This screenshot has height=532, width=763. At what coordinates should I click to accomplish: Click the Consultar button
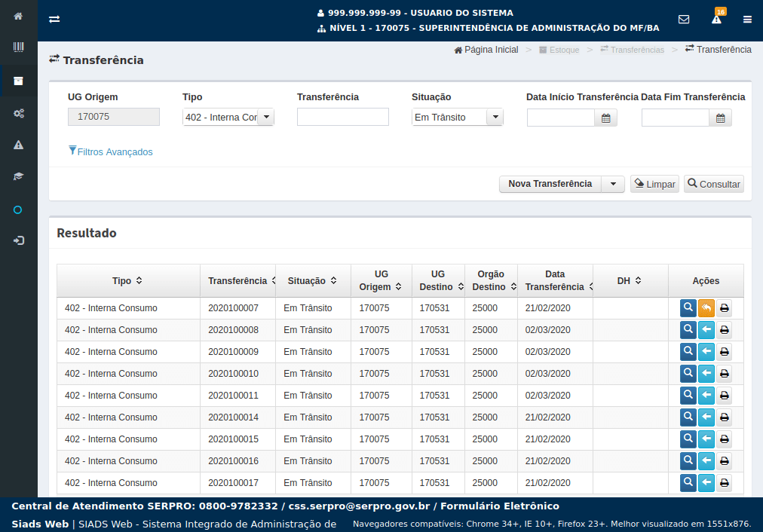714,184
